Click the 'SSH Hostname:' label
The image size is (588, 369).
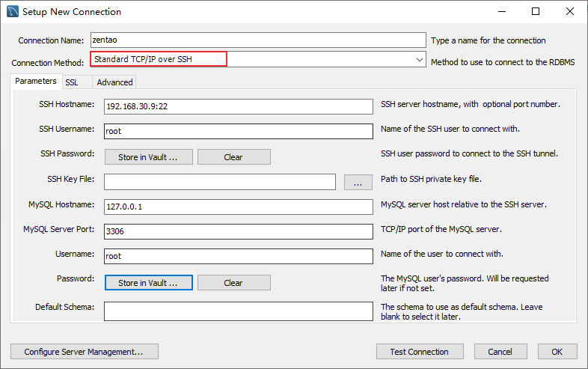[67, 104]
